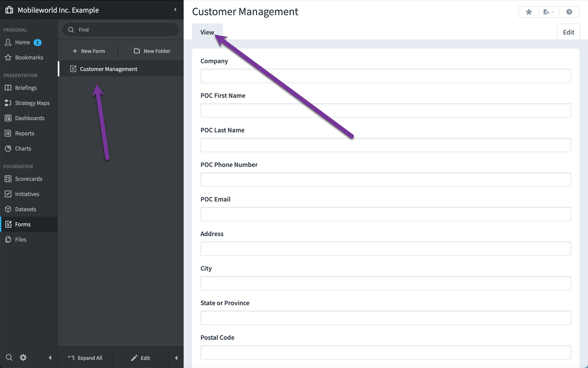Viewport: 588px width, 368px height.
Task: Open Bookmarks in the sidebar
Action: 29,58
